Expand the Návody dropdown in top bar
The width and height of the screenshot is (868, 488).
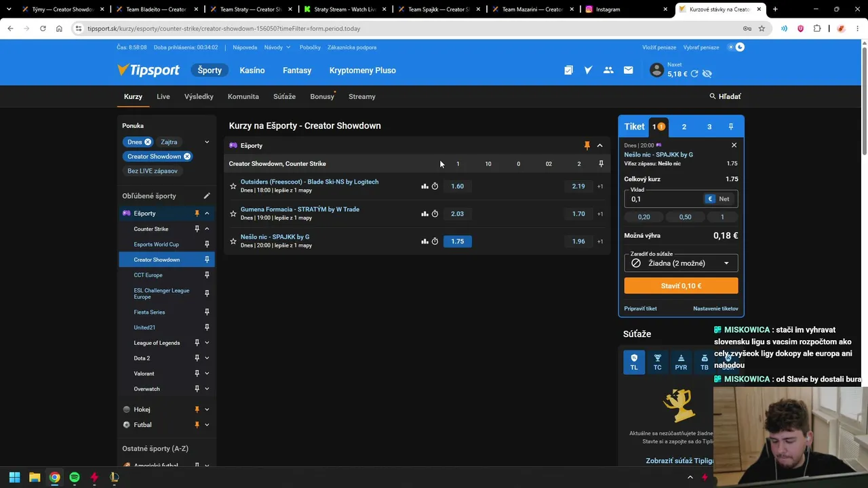[x=277, y=47]
